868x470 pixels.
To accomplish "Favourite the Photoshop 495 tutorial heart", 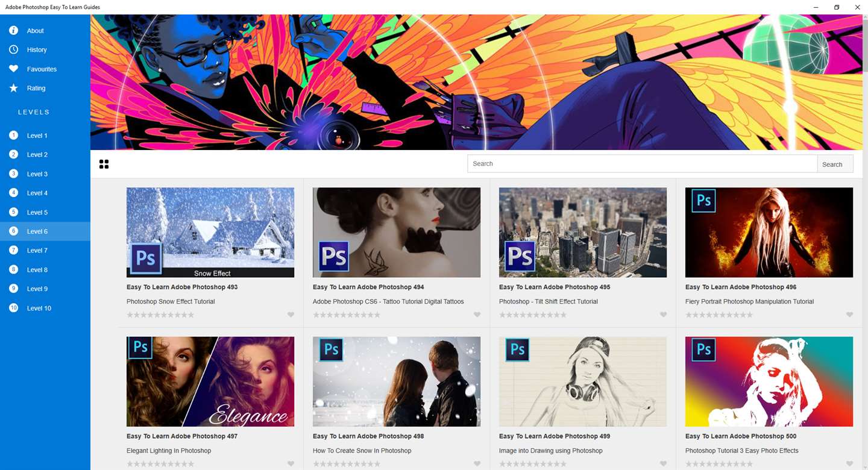I will tap(663, 315).
